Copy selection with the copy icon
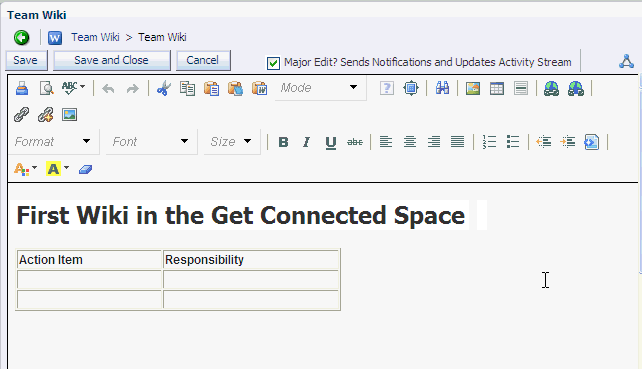The width and height of the screenshot is (642, 369). tap(188, 88)
